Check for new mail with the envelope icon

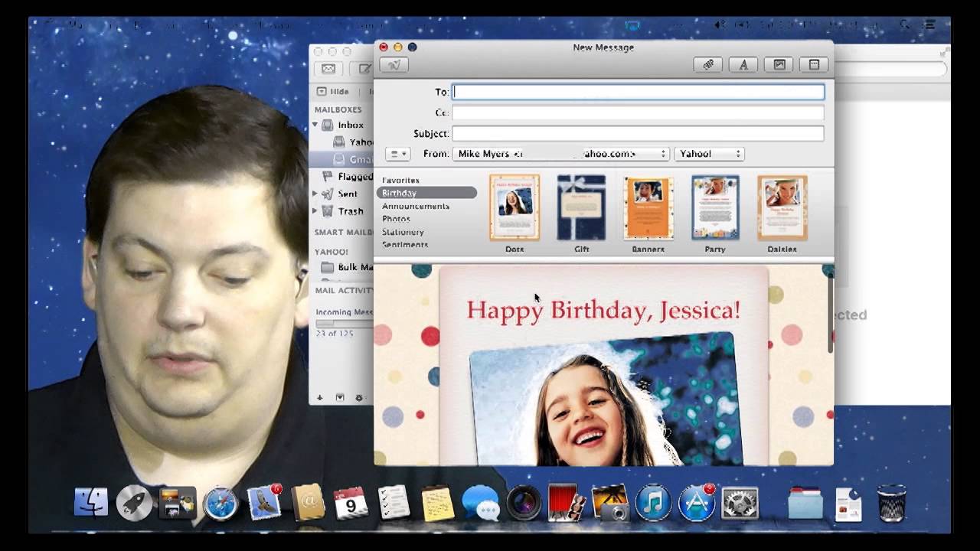[328, 69]
